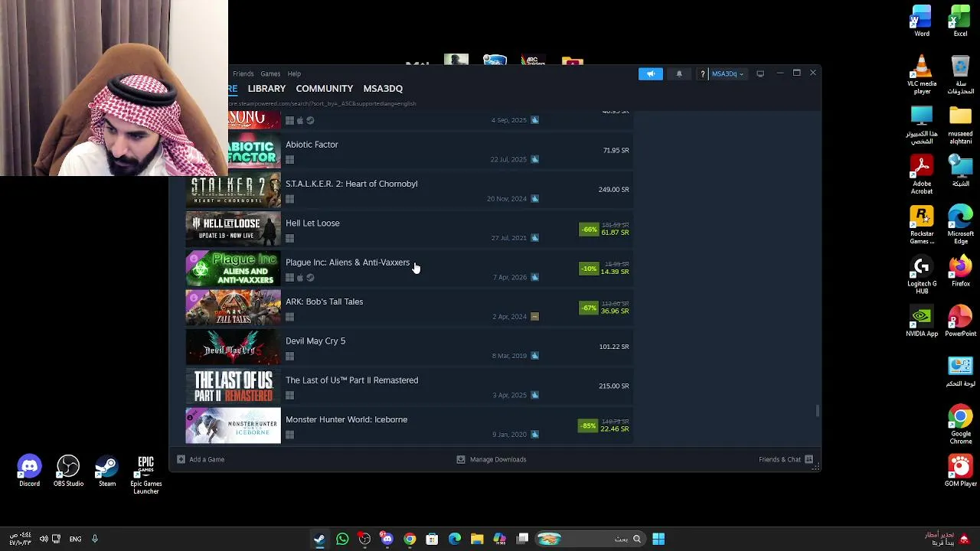This screenshot has height=551, width=980.
Task: Open Manage Downloads
Action: tap(492, 459)
